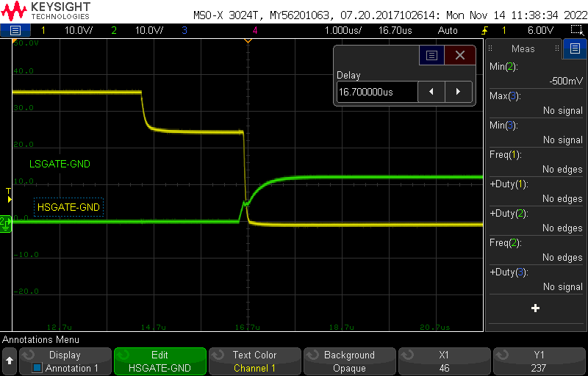
Task: Click the 6.00V trigger level value
Action: click(x=540, y=30)
